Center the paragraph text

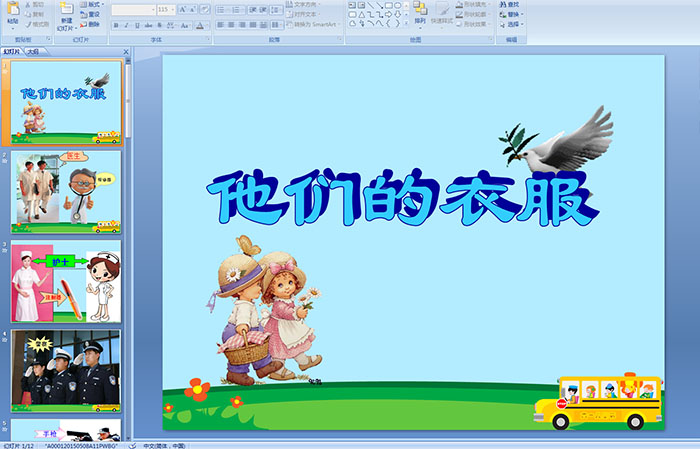pyautogui.click(x=231, y=25)
